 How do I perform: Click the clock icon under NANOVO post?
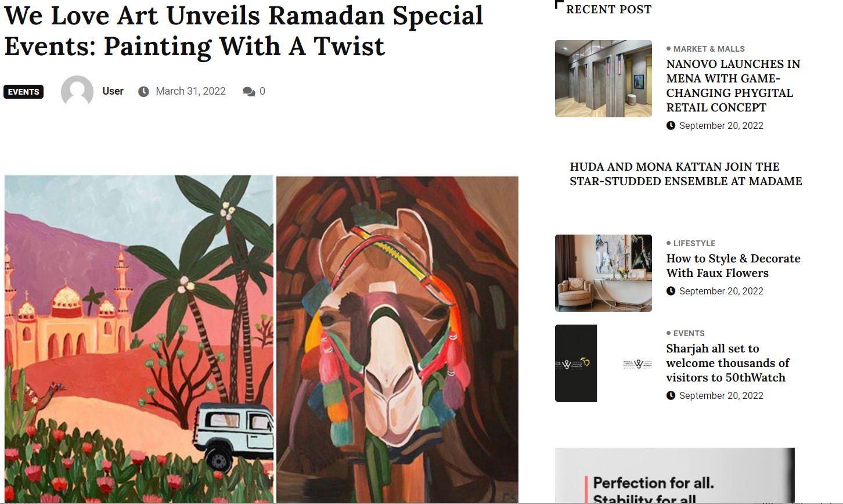671,125
